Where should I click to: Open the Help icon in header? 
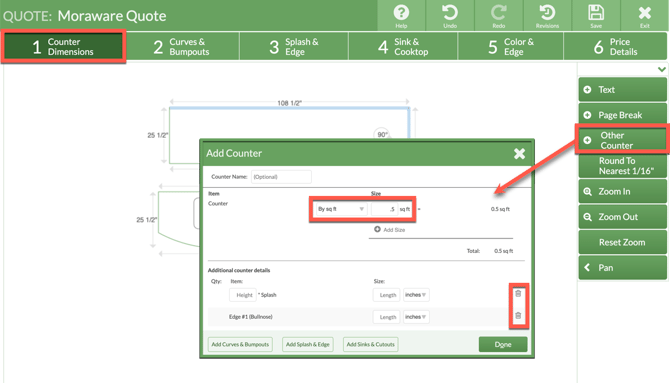401,15
